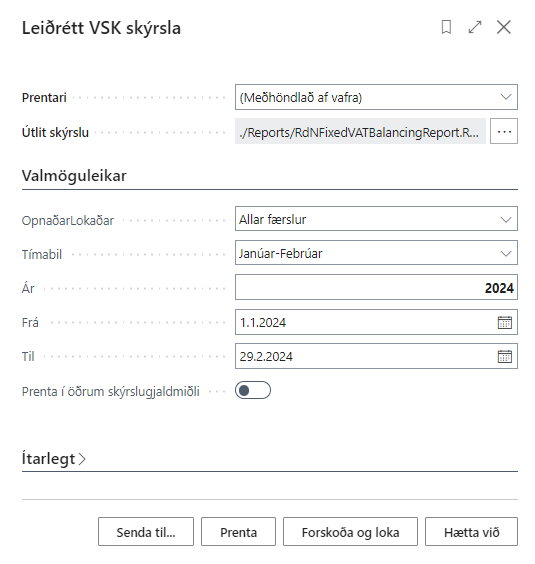This screenshot has height=564, width=535.
Task: Click the Útlit skýrslu path field
Action: click(x=360, y=131)
